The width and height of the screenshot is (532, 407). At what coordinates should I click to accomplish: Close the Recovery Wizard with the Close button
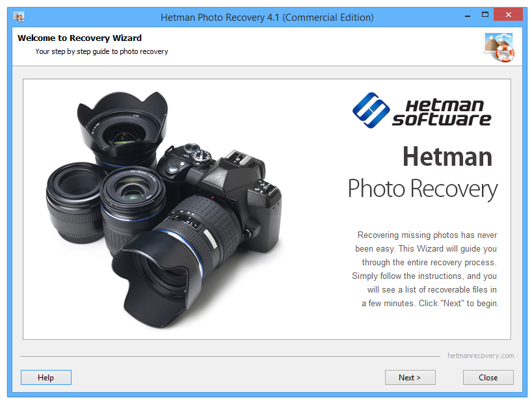coord(488,377)
